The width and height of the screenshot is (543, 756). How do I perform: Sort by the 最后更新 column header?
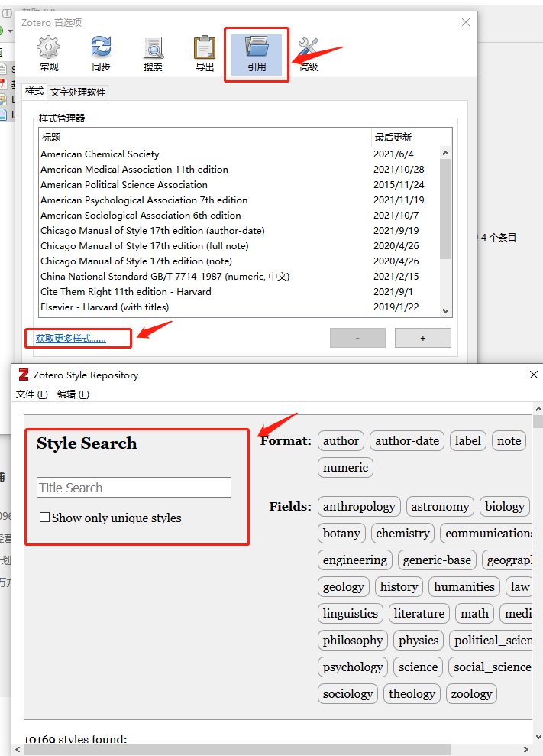click(x=412, y=138)
